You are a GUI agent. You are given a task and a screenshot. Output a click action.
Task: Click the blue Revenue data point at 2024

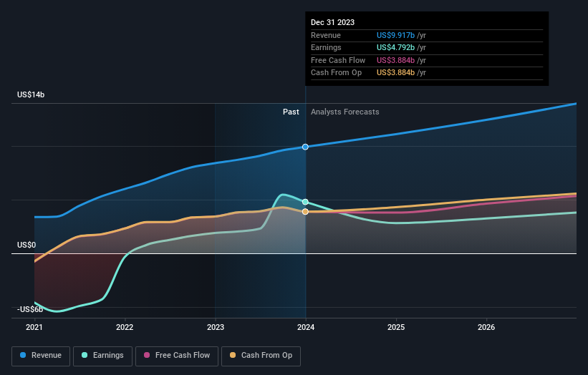(305, 147)
